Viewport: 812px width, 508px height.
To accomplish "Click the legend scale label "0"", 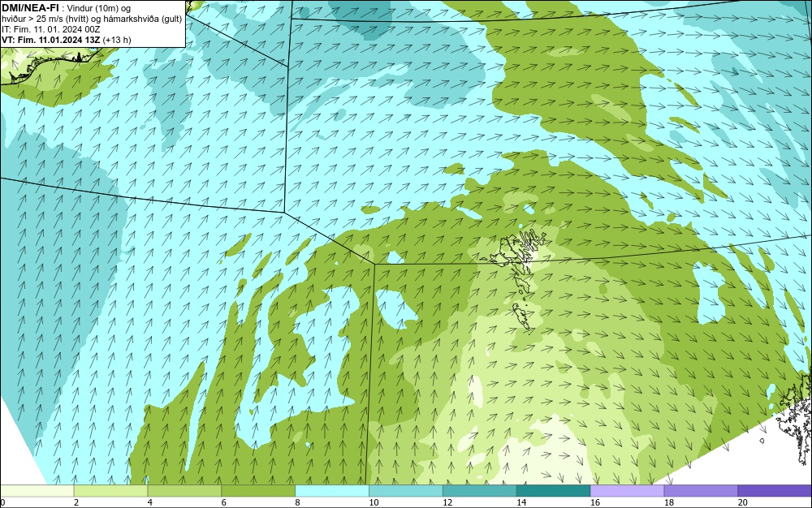I will coord(2,502).
